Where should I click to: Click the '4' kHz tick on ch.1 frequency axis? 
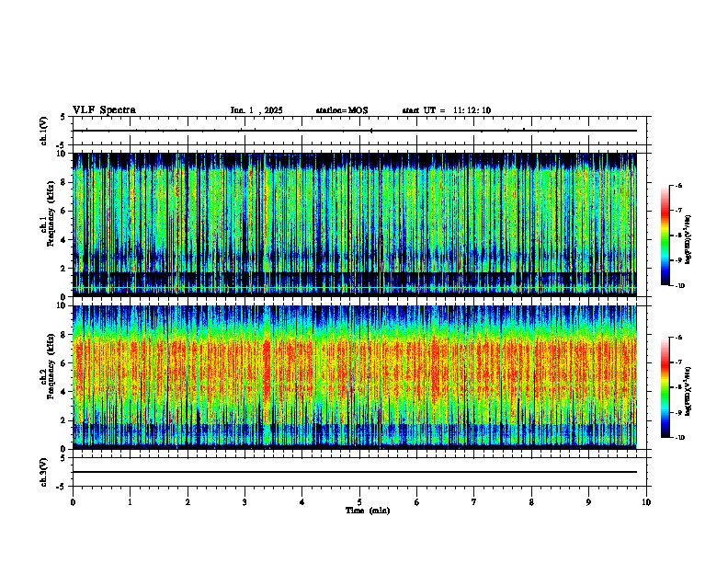(x=63, y=240)
